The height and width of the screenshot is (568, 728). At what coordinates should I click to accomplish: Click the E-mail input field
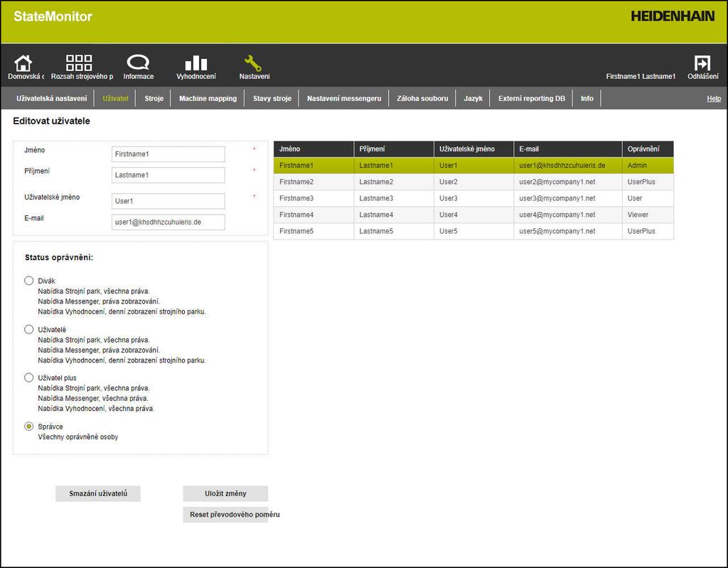click(168, 222)
